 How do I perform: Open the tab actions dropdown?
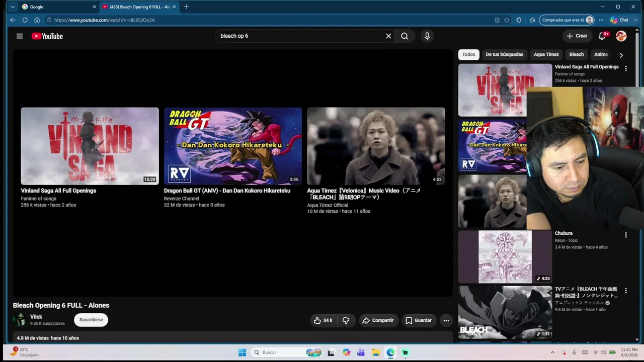[13, 7]
